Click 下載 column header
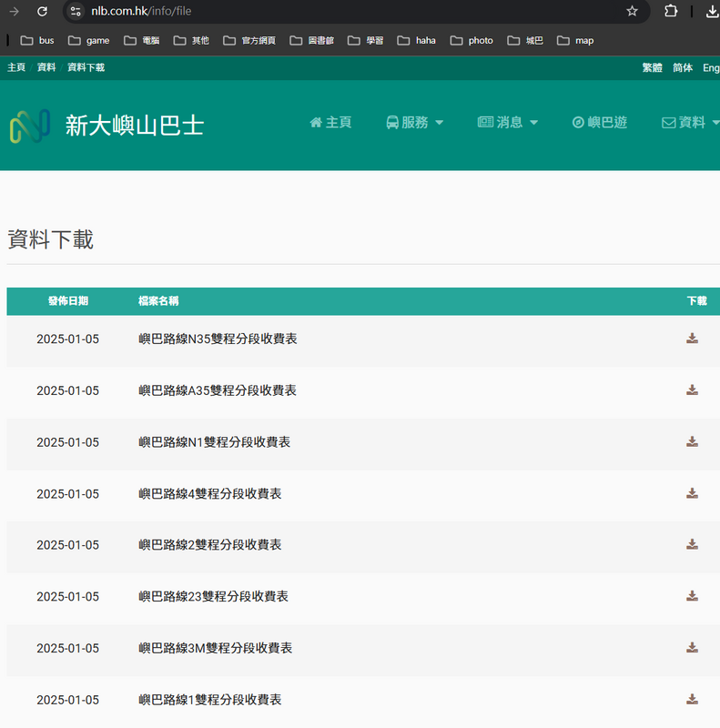This screenshot has width=720, height=728. coord(696,301)
